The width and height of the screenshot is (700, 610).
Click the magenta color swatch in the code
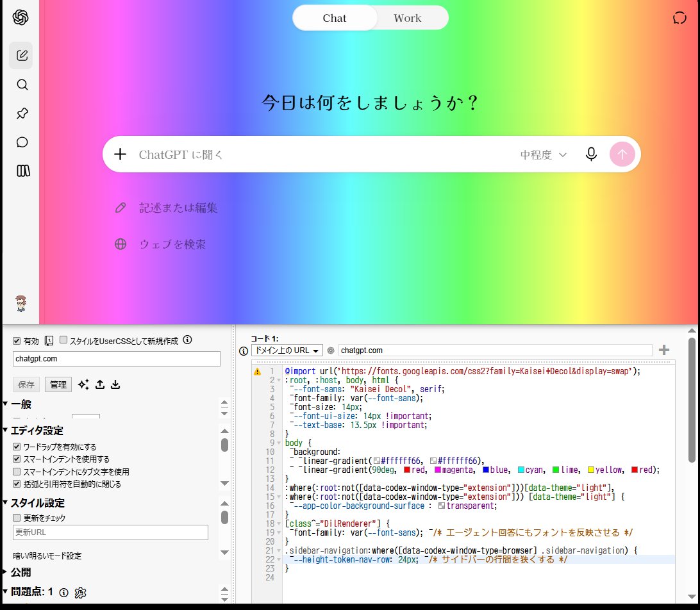437,470
